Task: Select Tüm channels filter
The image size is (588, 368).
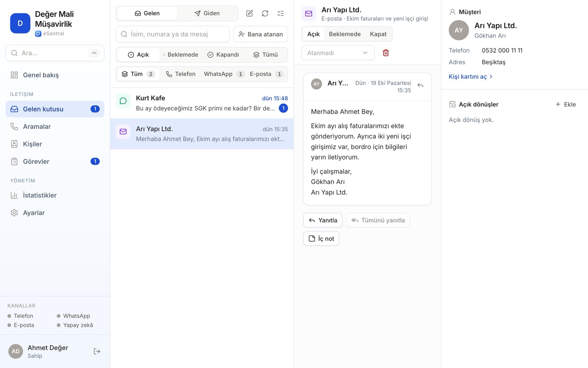Action: [x=138, y=74]
